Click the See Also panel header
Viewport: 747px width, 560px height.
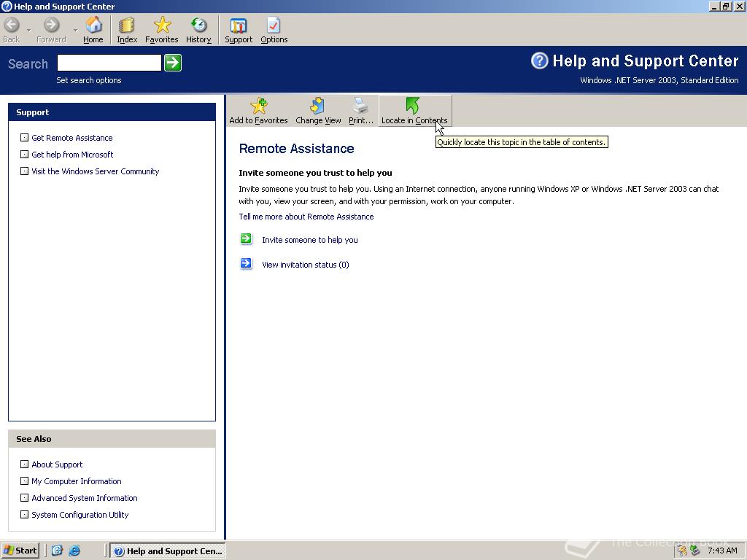click(112, 439)
